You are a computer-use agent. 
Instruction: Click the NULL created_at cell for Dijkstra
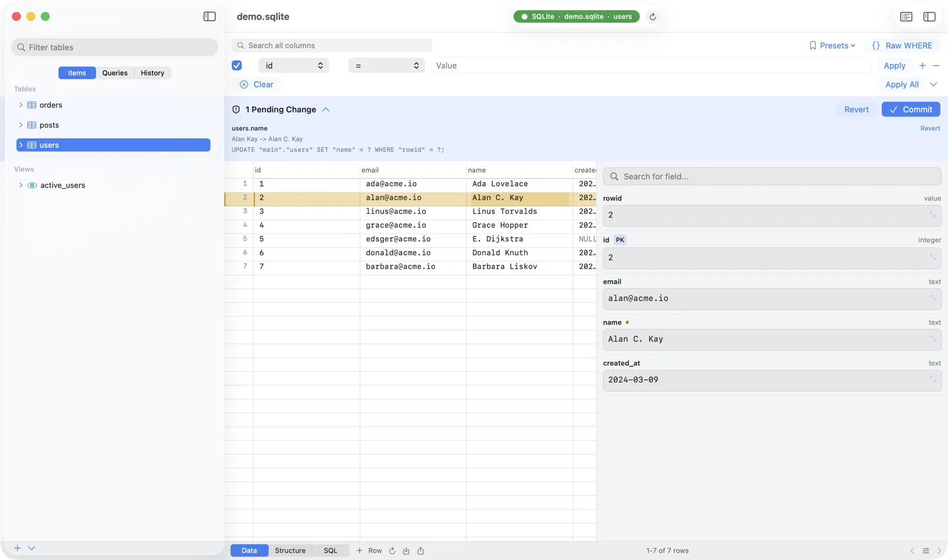click(x=585, y=239)
